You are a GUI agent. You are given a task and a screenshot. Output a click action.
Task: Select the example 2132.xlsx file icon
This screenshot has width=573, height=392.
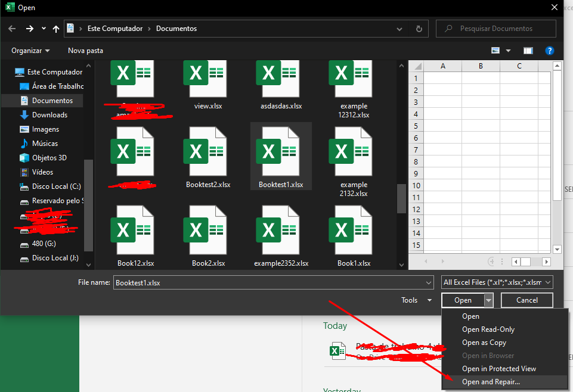[x=351, y=151]
